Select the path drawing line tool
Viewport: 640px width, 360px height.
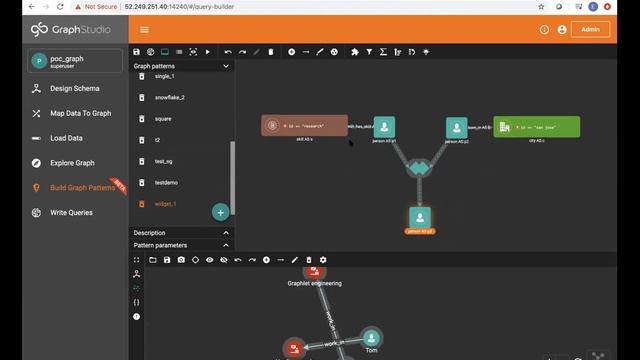point(320,52)
